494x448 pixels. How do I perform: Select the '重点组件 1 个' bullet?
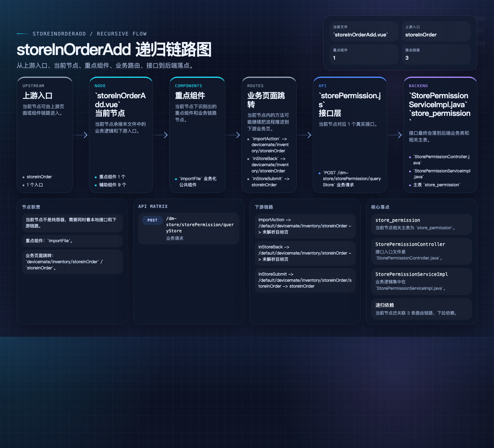tap(110, 177)
